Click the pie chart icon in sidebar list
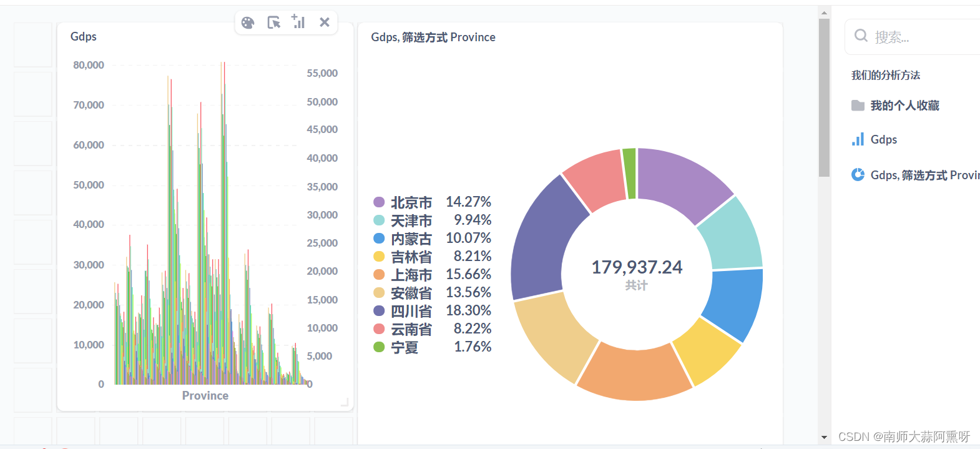Image resolution: width=980 pixels, height=449 pixels. point(858,175)
